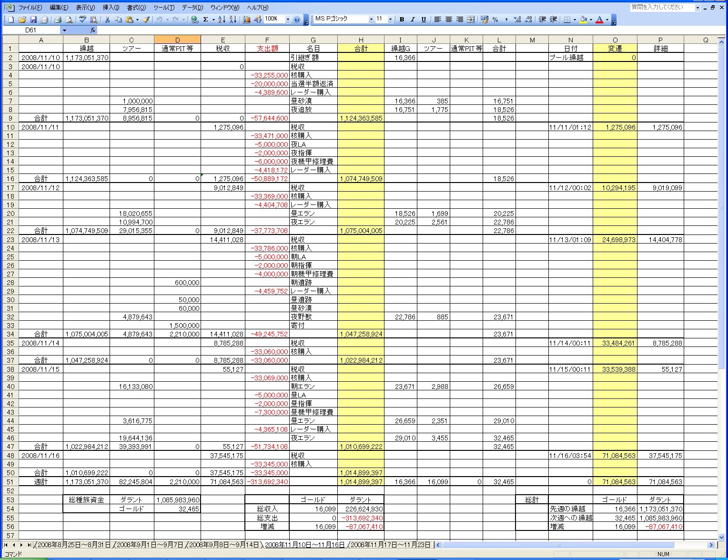The width and height of the screenshot is (728, 560).
Task: Copy the selected cells
Action: [x=118, y=20]
